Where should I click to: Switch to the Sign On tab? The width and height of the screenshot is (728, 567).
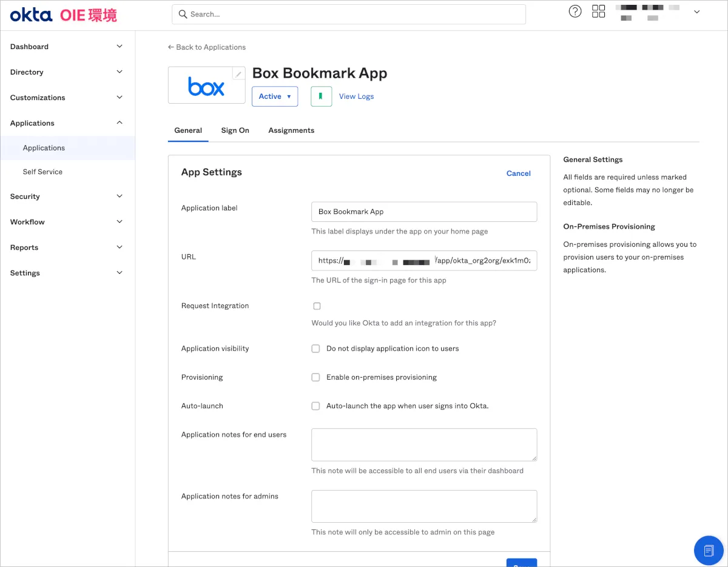(235, 130)
